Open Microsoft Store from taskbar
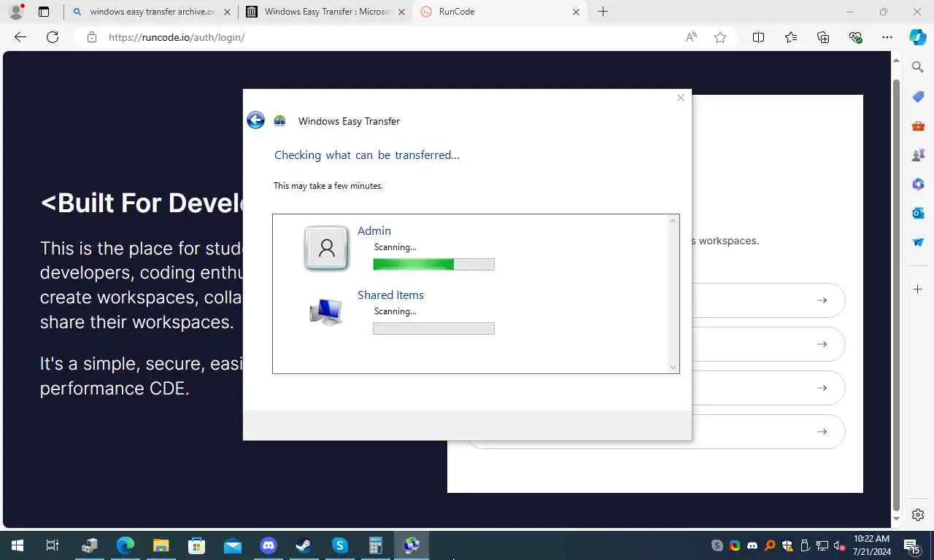 (x=196, y=545)
